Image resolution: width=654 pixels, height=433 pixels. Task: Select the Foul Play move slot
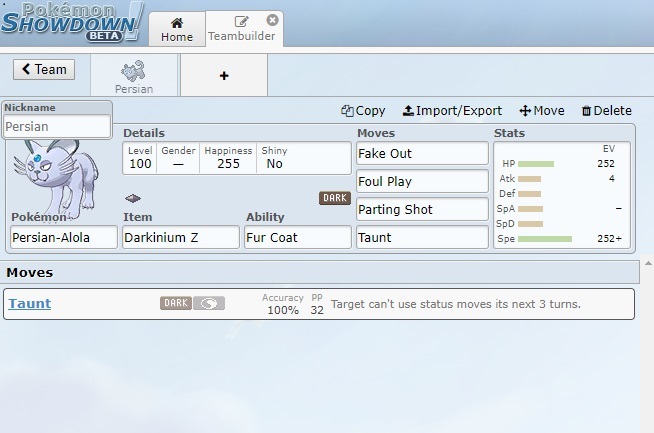click(422, 182)
